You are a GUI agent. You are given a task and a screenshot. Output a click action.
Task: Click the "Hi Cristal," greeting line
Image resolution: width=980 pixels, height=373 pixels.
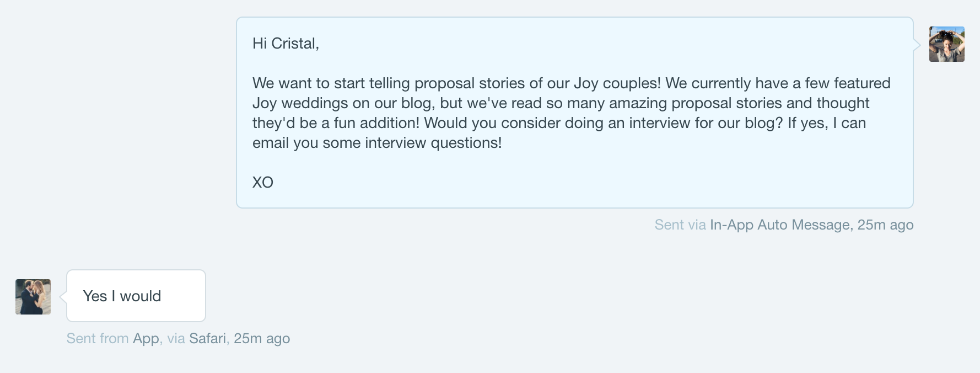pyautogui.click(x=286, y=44)
